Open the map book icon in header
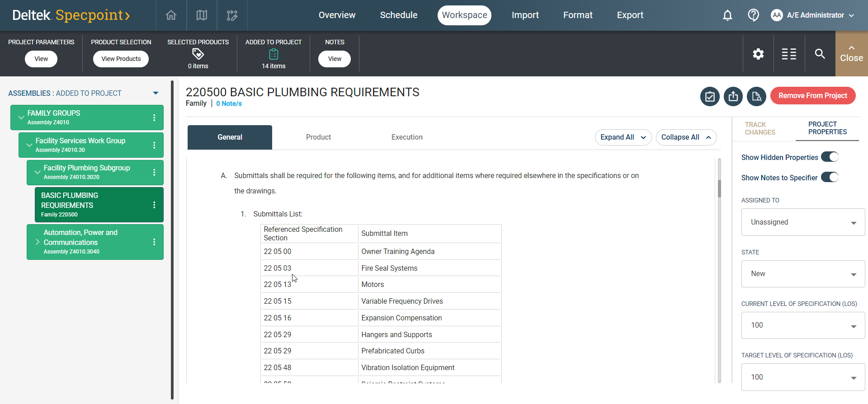This screenshot has height=404, width=868. [x=202, y=15]
